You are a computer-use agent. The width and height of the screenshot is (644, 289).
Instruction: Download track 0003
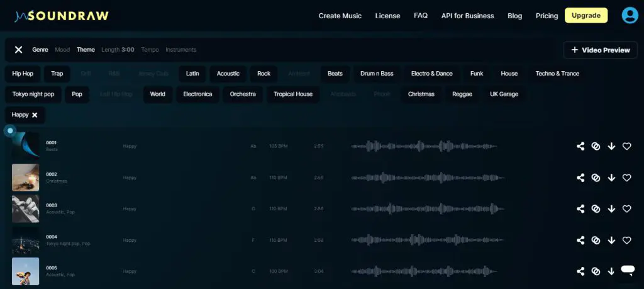pyautogui.click(x=611, y=209)
